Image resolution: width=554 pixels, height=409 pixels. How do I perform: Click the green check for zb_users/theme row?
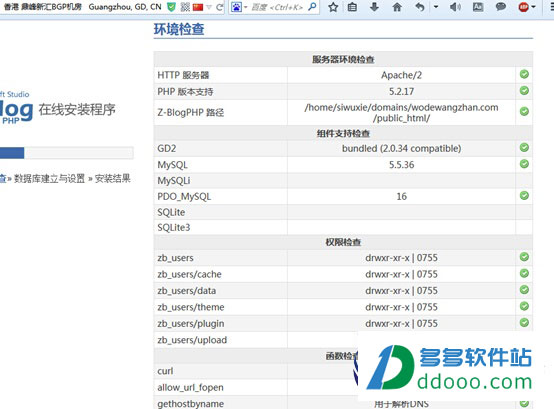(524, 306)
